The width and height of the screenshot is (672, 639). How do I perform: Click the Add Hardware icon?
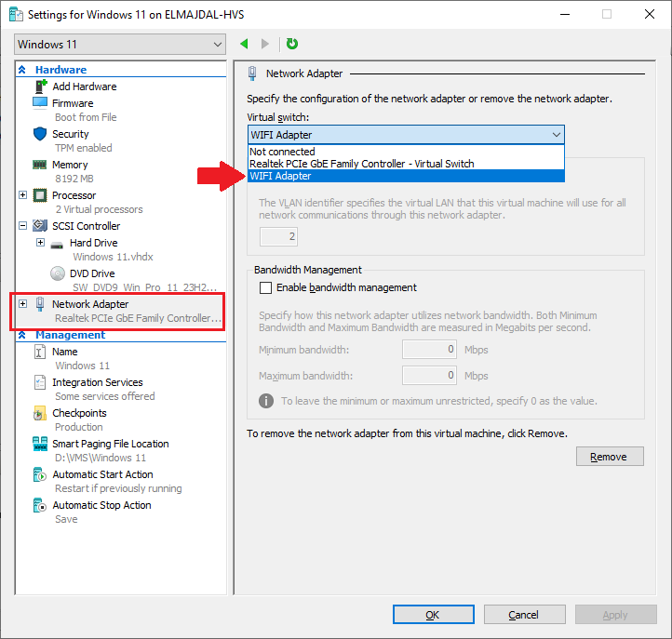point(40,87)
